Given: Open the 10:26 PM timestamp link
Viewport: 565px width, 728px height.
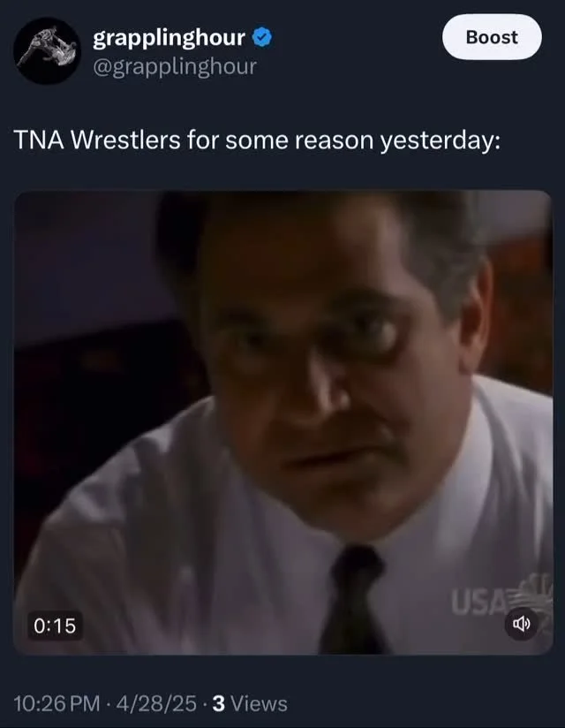Looking at the screenshot, I should [56, 703].
